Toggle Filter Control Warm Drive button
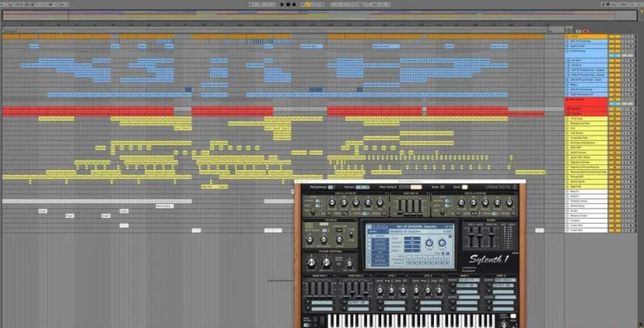The height and width of the screenshot is (328, 644). [339, 264]
